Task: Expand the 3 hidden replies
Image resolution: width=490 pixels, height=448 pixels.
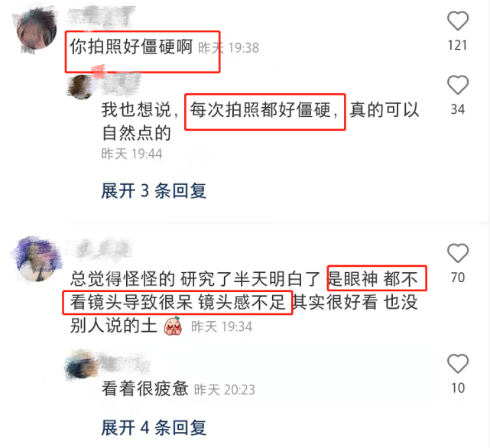Action: point(154,190)
